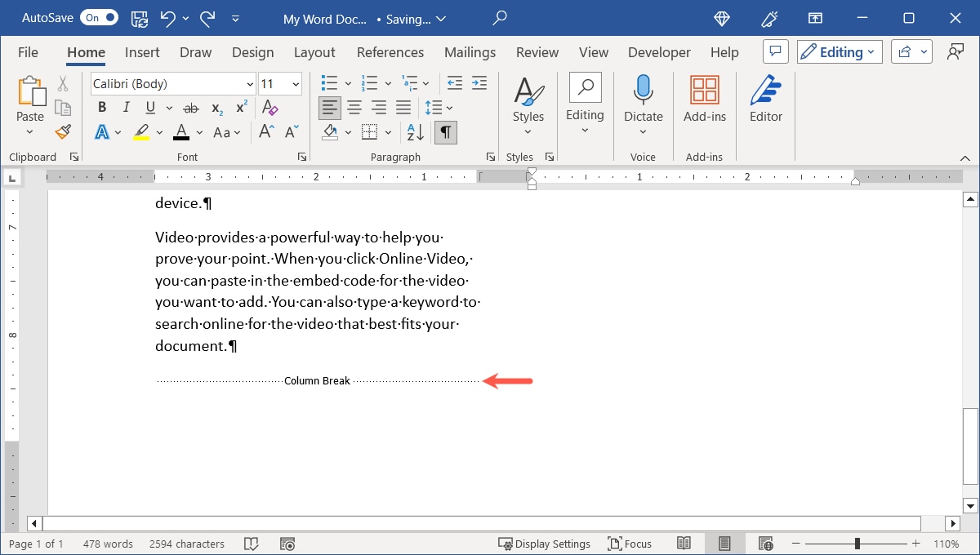Click the Strikethrough icon
The height and width of the screenshot is (555, 980).
(190, 107)
